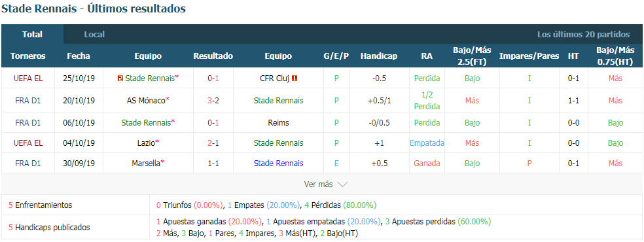The width and height of the screenshot is (644, 242).
Task: Click the chevron arrow beside Ver más
Action: [342, 184]
